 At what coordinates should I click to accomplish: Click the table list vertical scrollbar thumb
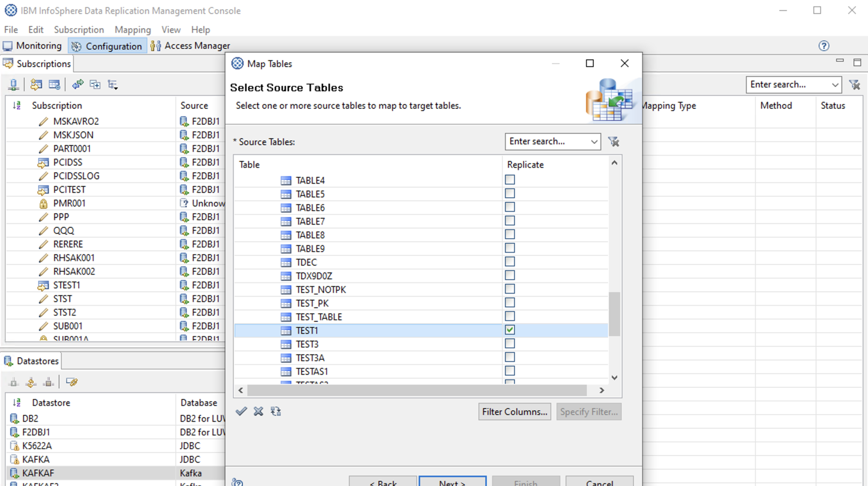[x=614, y=314]
